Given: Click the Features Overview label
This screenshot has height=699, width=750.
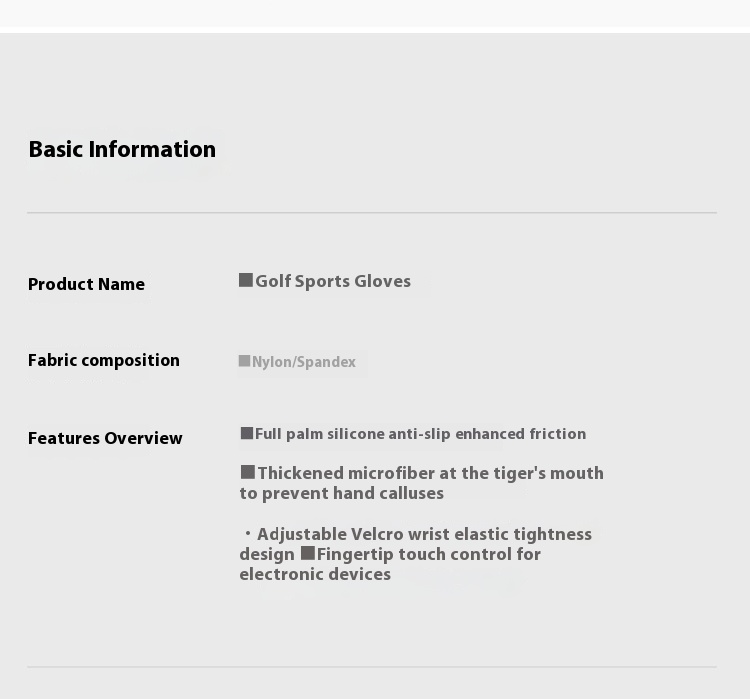Looking at the screenshot, I should pyautogui.click(x=105, y=438).
